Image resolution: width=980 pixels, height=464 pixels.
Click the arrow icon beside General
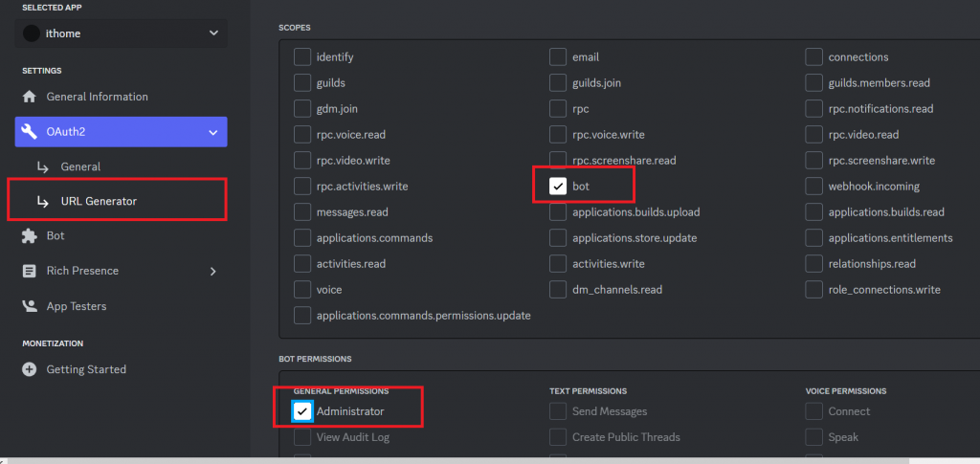click(x=42, y=166)
